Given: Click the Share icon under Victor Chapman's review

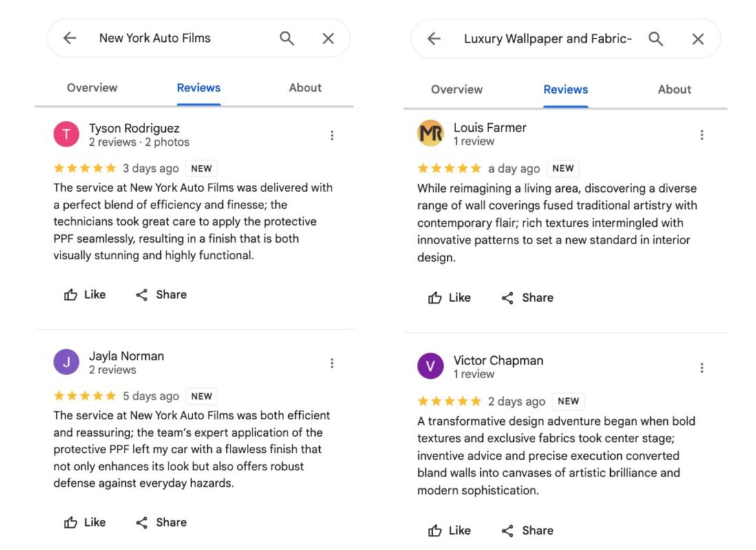Looking at the screenshot, I should [507, 530].
